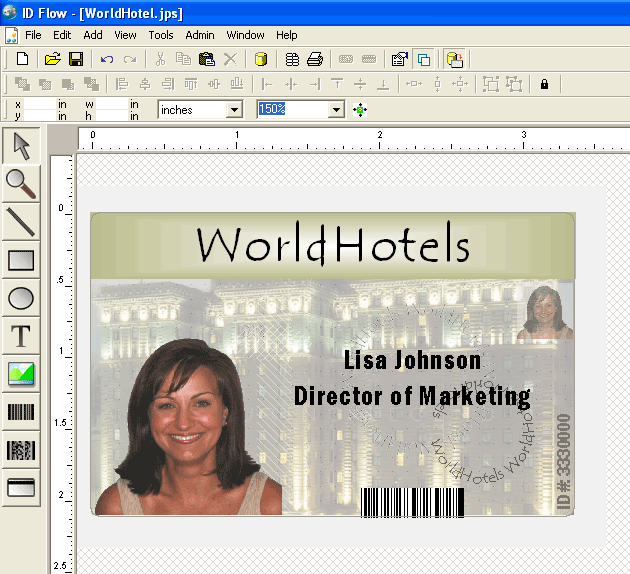
Task: Select the vertical ID # 3330000 text
Action: pos(564,462)
